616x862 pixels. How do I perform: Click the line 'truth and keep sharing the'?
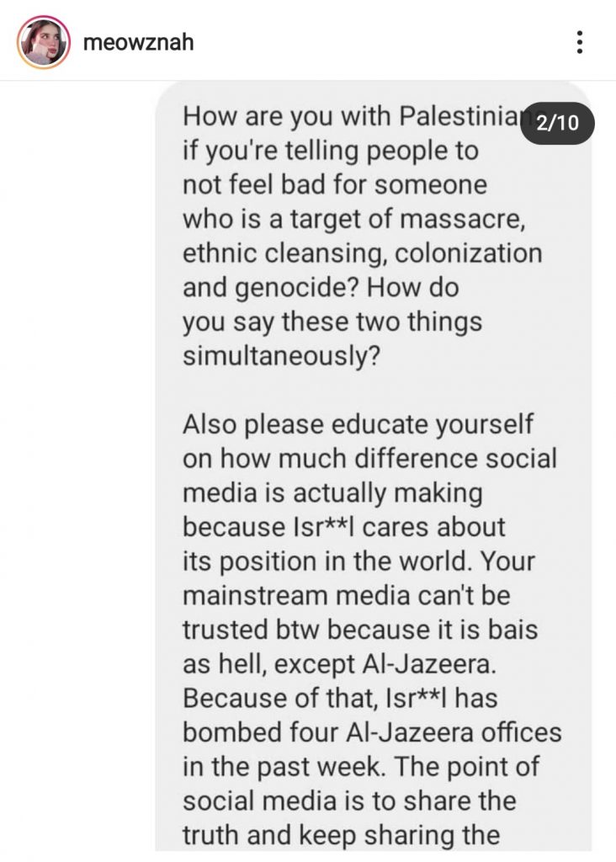pyautogui.click(x=342, y=835)
